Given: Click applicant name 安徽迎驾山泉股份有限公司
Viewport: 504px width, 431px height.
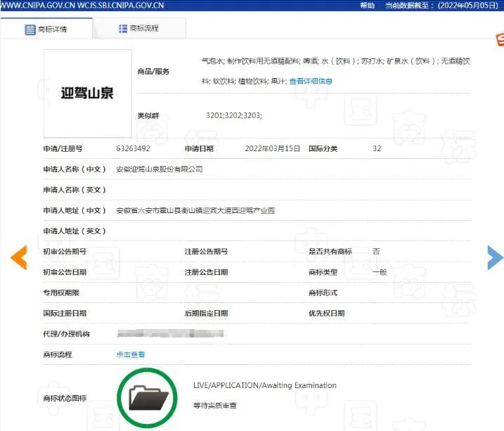Looking at the screenshot, I should pos(160,169).
